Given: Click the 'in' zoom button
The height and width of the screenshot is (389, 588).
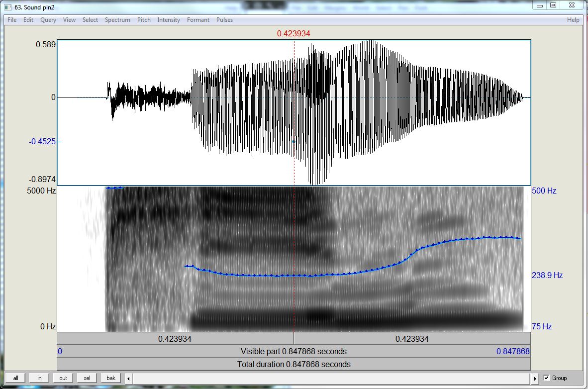Looking at the screenshot, I should [39, 378].
